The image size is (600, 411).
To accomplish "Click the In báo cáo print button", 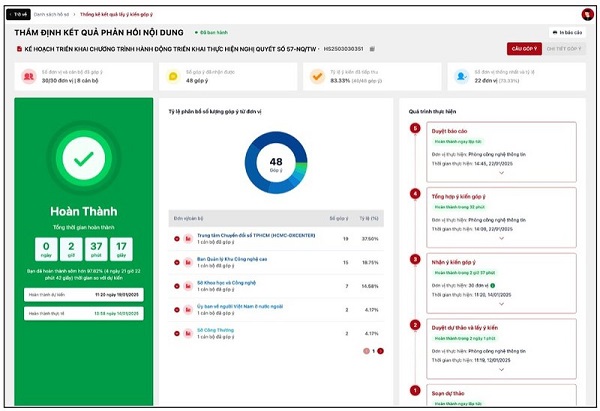I will [567, 33].
